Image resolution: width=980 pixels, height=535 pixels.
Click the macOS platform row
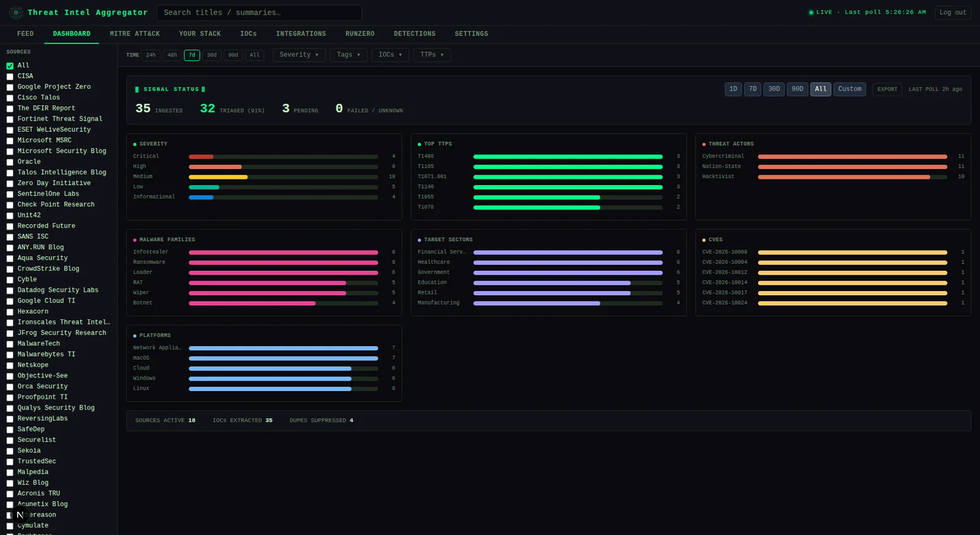tap(264, 359)
